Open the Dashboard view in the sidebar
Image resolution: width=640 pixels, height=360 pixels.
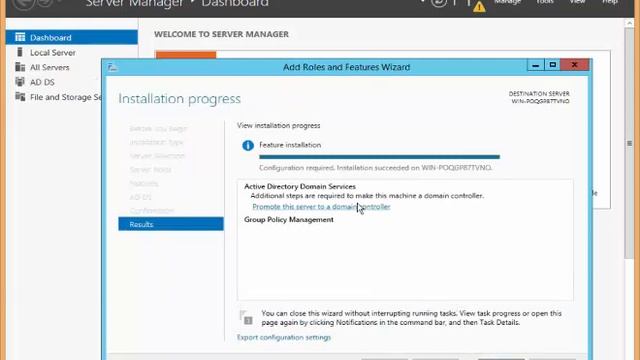[x=71, y=38]
